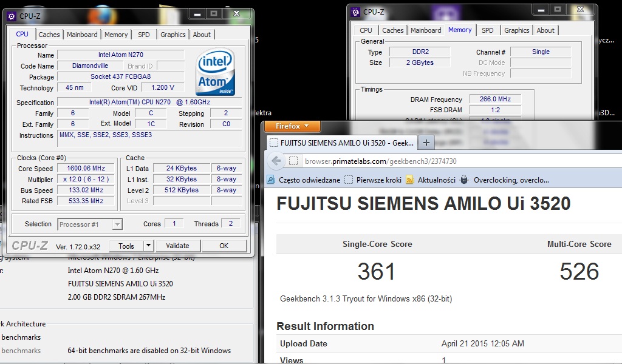Click the Często odwiedzane bookmark icon
The image size is (622, 364).
[271, 180]
